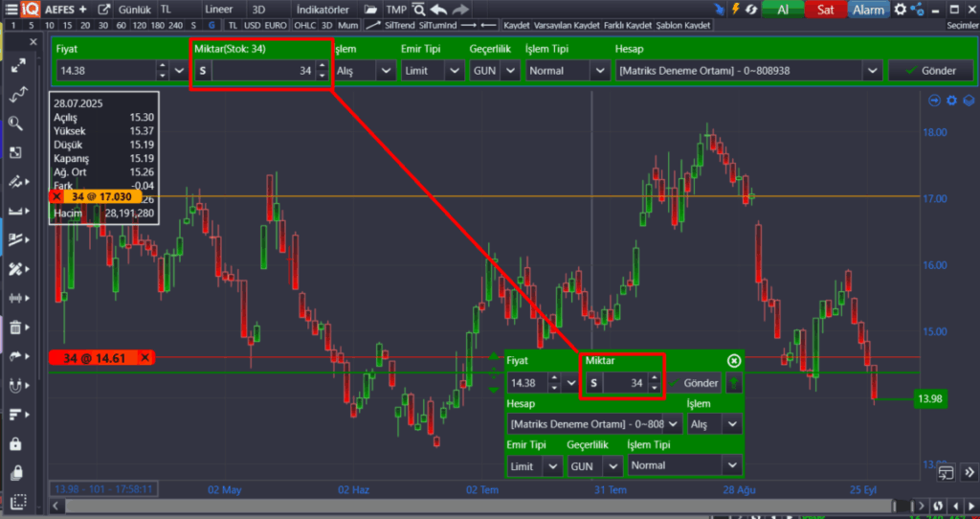Toggle the upper padlock in left sidebar
The height and width of the screenshot is (519, 980).
click(15, 444)
